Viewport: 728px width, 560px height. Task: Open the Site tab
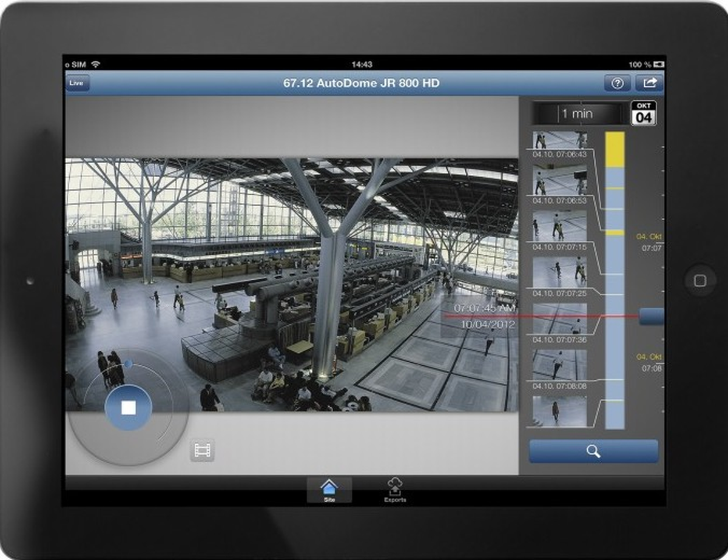pos(329,490)
